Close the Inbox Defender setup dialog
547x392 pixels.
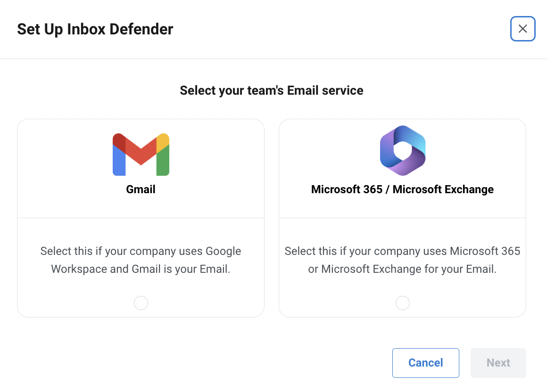pos(522,29)
